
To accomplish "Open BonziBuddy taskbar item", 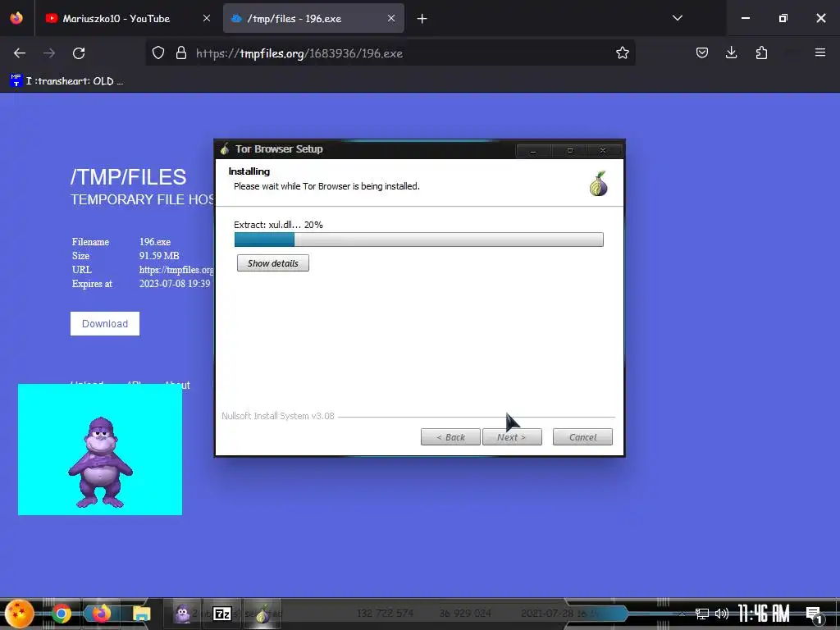I will coord(183,614).
